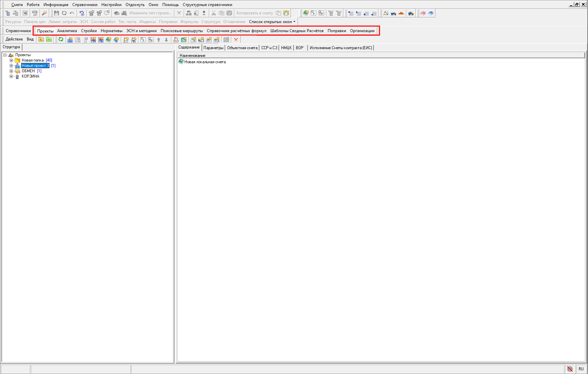Click the Нормативы toolbar button
Screen dimensions: 588x374
coord(111,31)
